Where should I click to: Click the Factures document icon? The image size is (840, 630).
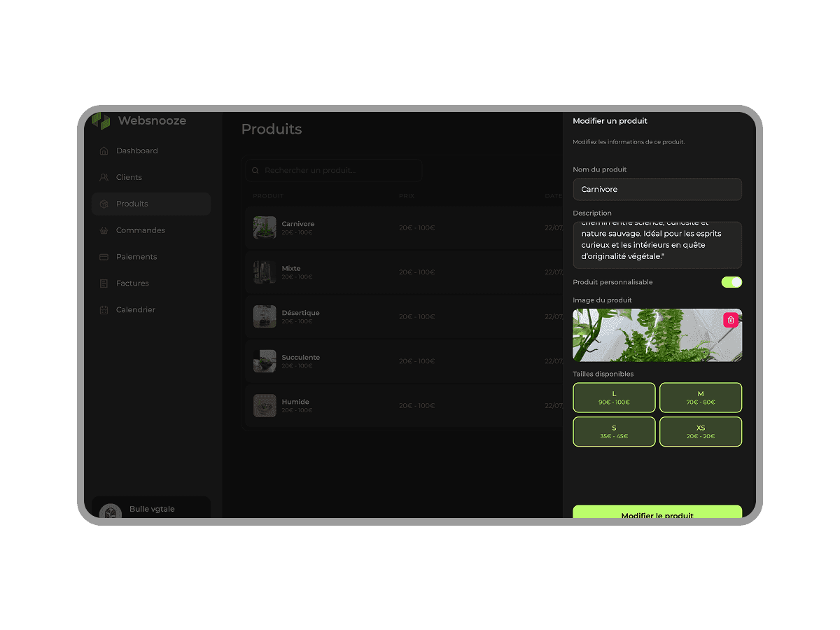point(104,283)
